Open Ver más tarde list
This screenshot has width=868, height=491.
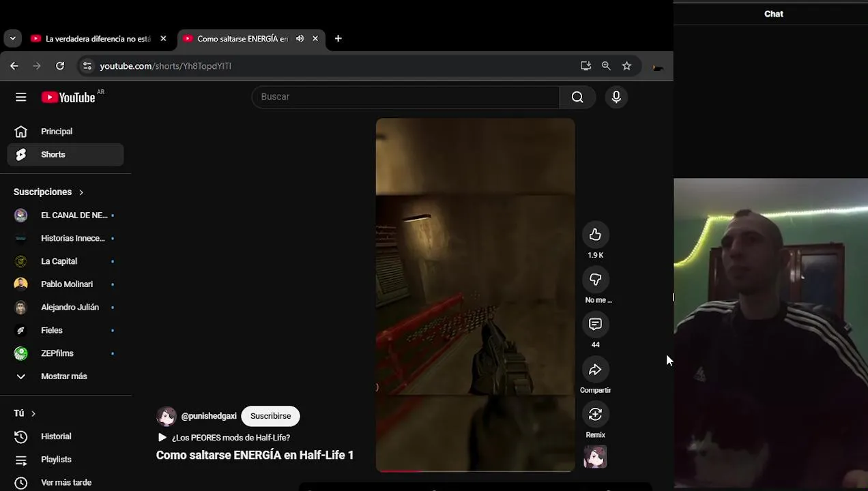(x=66, y=483)
